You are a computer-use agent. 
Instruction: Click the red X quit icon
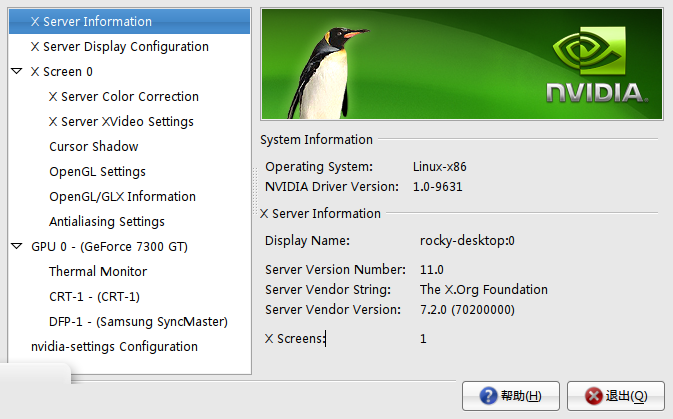coord(594,396)
